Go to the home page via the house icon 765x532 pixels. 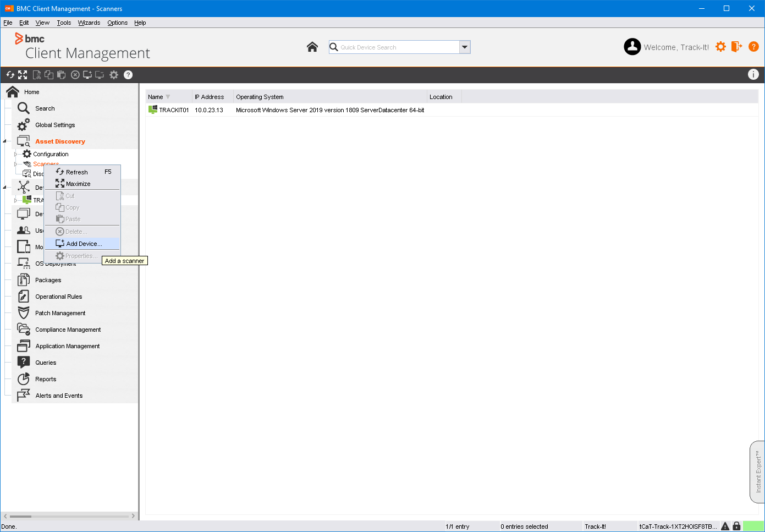pos(312,47)
